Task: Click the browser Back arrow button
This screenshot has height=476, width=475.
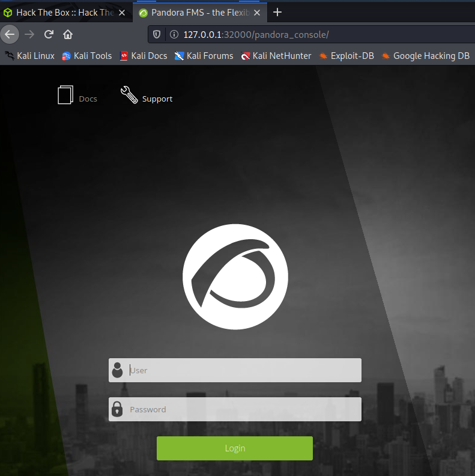Action: pyautogui.click(x=10, y=34)
